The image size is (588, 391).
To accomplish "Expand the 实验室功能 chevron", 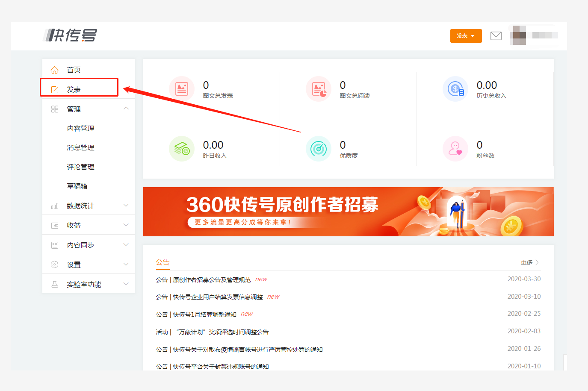I will point(126,284).
